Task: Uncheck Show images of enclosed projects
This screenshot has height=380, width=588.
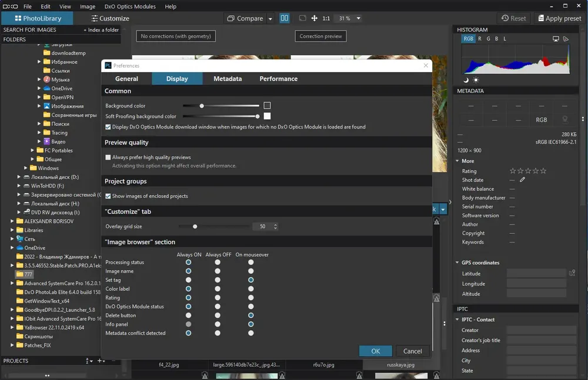Action: point(108,196)
